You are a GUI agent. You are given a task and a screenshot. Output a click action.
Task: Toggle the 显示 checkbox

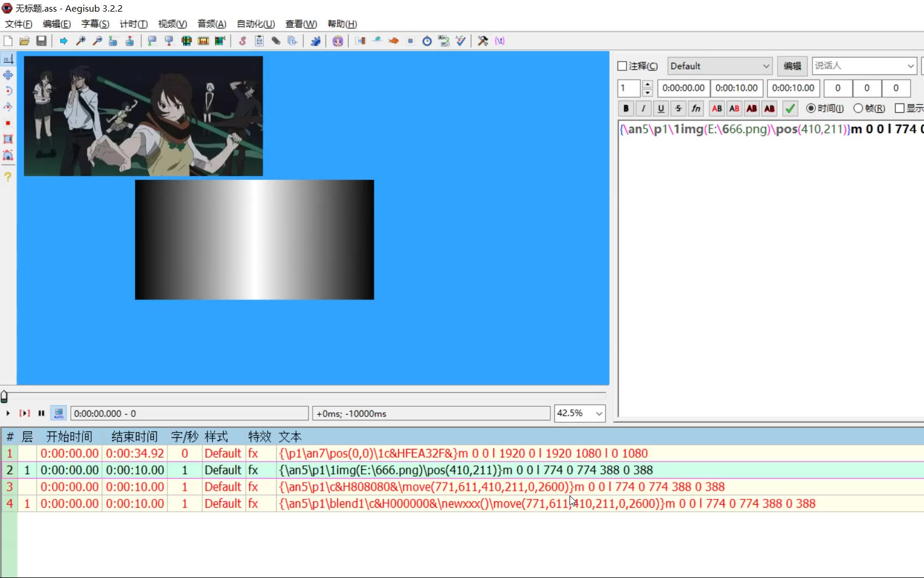(x=900, y=108)
